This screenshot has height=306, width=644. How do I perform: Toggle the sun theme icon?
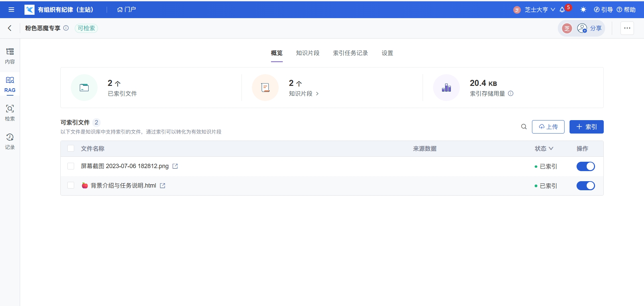pyautogui.click(x=583, y=10)
